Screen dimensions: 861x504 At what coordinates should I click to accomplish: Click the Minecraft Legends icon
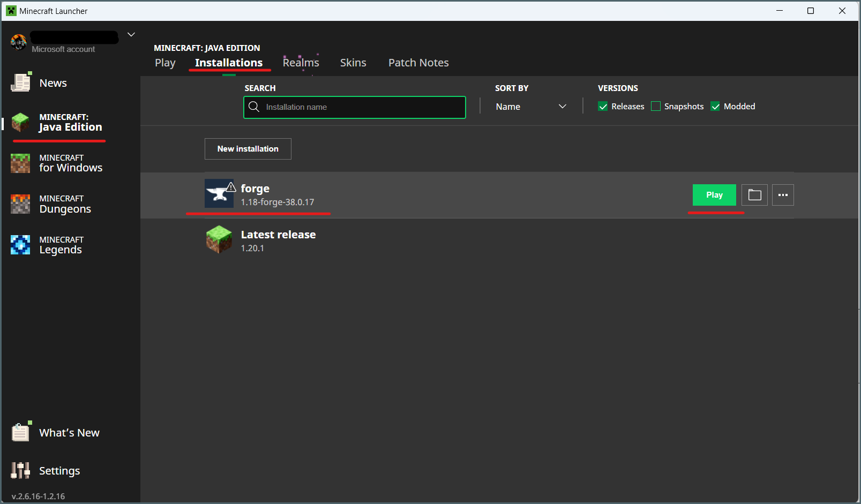20,245
